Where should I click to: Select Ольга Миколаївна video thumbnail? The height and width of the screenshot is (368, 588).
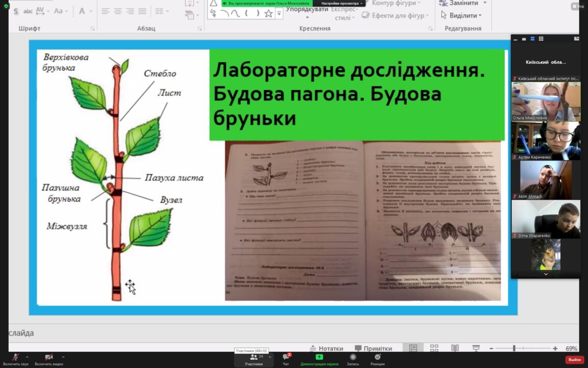tap(546, 101)
